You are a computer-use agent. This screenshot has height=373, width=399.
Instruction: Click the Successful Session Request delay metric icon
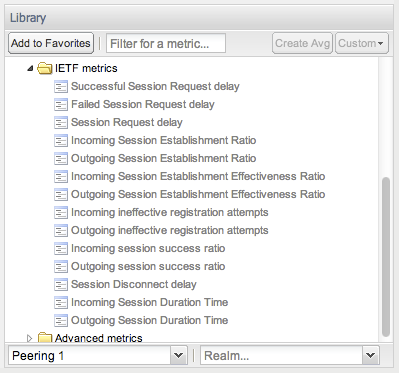click(x=61, y=87)
